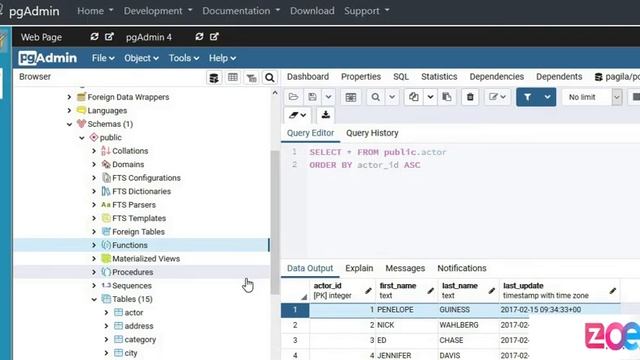The height and width of the screenshot is (360, 640).
Task: Open the Clear eraser dropdown button
Action: point(298,115)
